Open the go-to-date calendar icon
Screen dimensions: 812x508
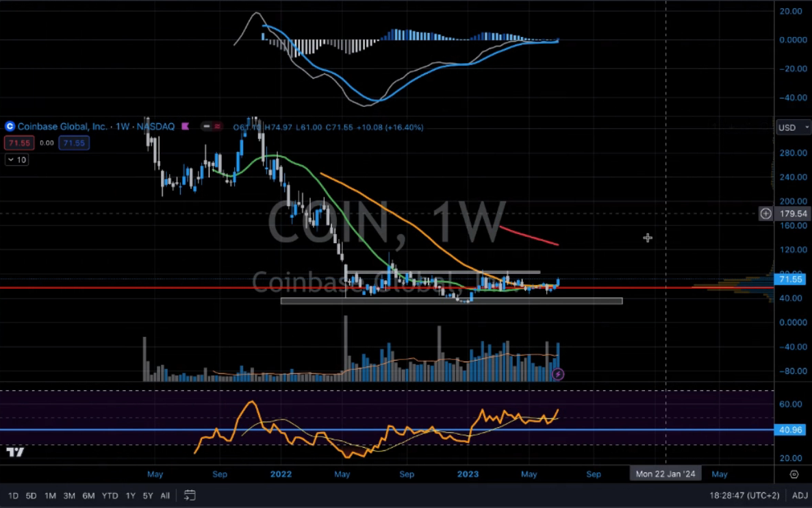coord(190,495)
